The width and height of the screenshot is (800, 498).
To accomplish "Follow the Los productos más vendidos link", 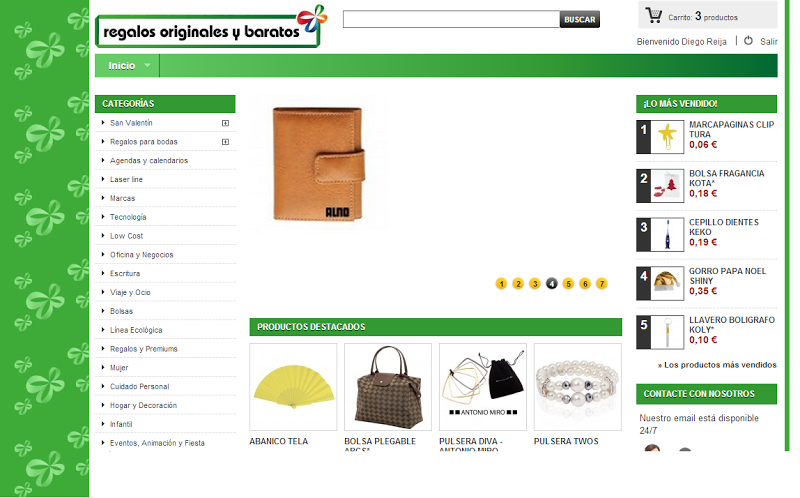I will coord(717,365).
